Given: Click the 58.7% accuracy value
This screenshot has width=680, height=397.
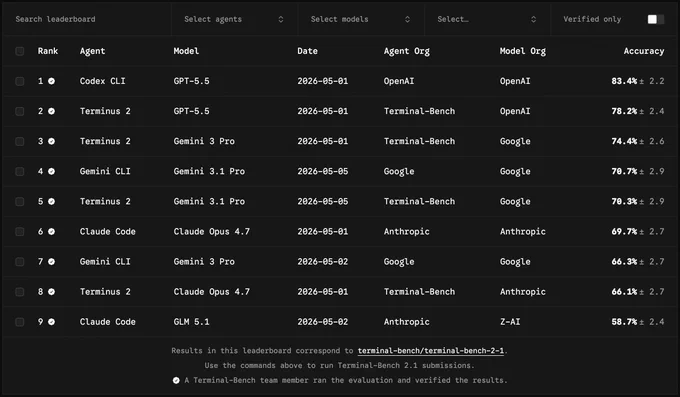Looking at the screenshot, I should click(624, 322).
